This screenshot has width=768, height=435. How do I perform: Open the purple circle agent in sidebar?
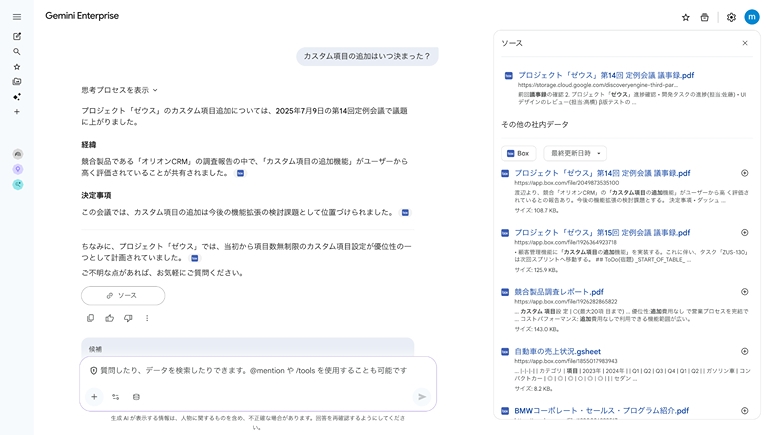coord(18,169)
